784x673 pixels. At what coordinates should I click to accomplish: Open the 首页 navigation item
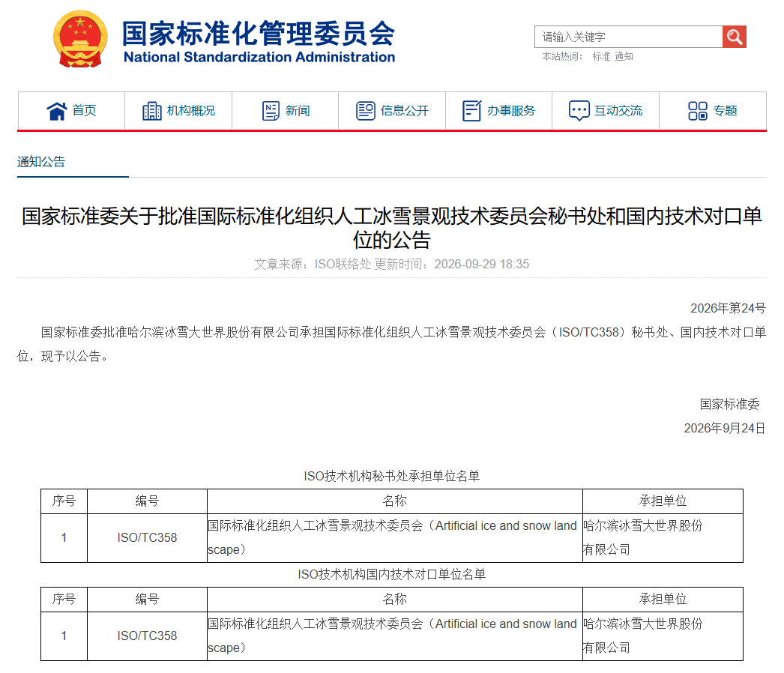point(71,110)
